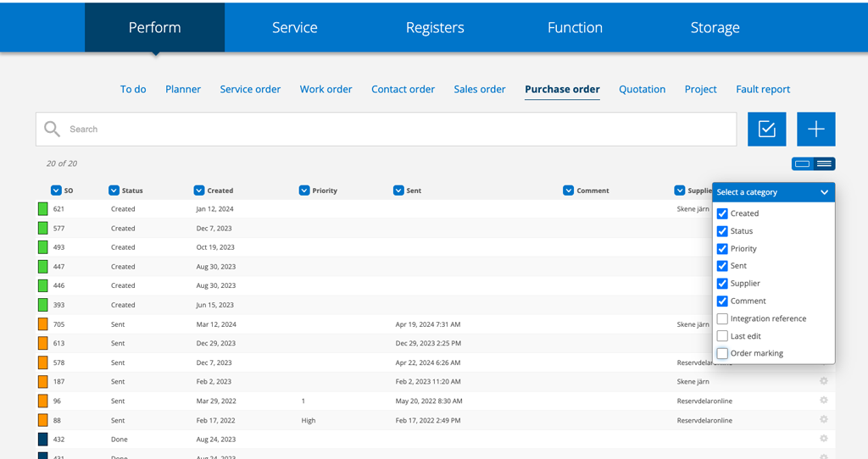The image size is (868, 459).
Task: Open the Sales order list
Action: [480, 89]
